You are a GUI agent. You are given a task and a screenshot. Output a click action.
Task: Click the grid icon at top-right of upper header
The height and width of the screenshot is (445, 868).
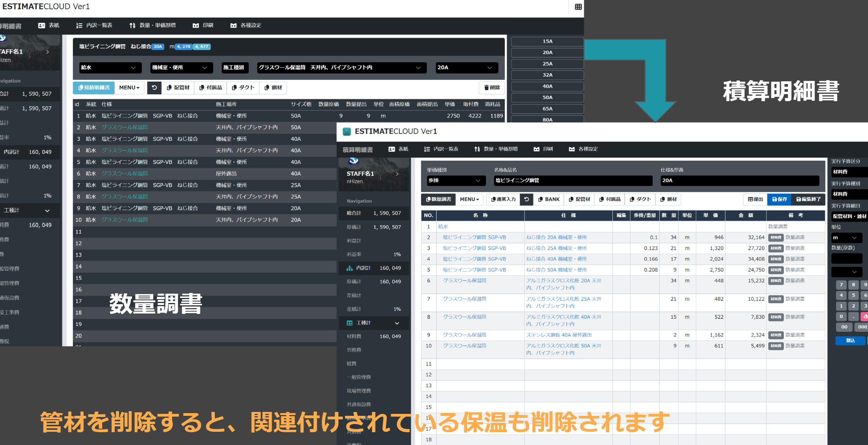click(578, 7)
